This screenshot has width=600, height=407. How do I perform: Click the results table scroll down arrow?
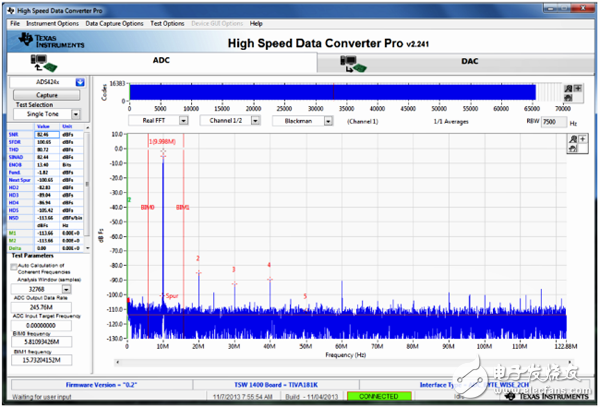pos(88,248)
